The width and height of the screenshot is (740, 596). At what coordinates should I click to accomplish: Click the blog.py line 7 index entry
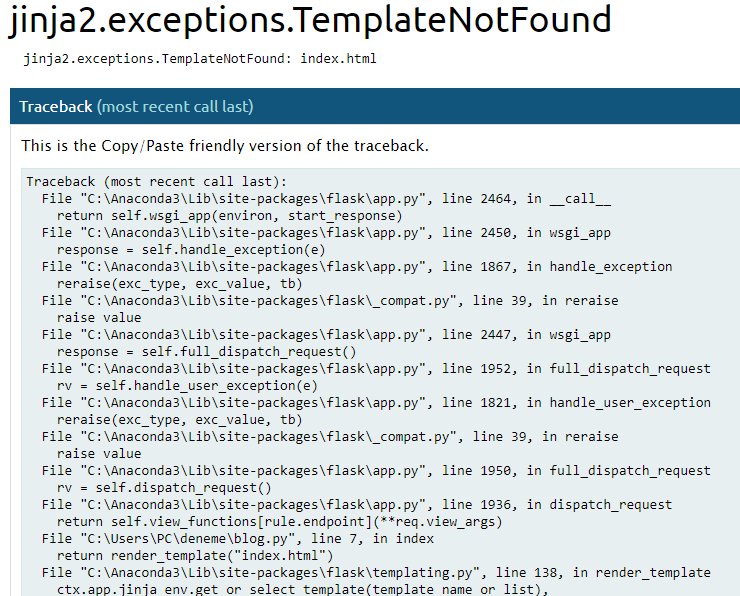238,539
